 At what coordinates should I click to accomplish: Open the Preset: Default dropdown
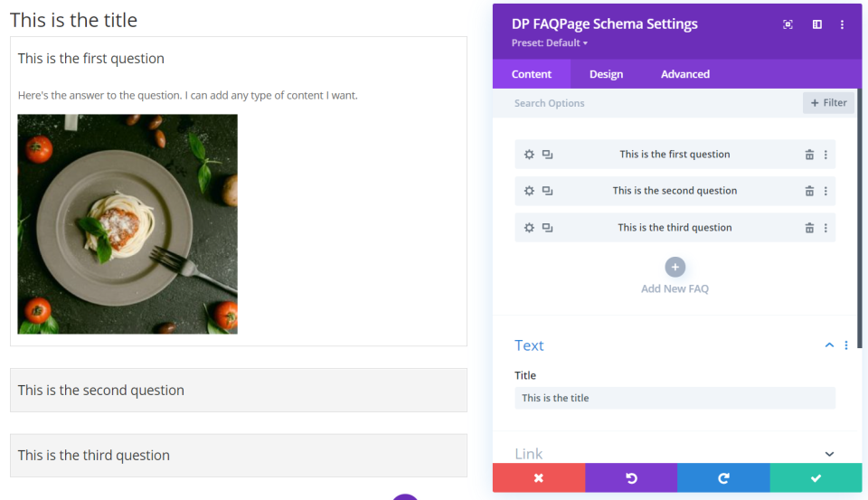tap(549, 42)
